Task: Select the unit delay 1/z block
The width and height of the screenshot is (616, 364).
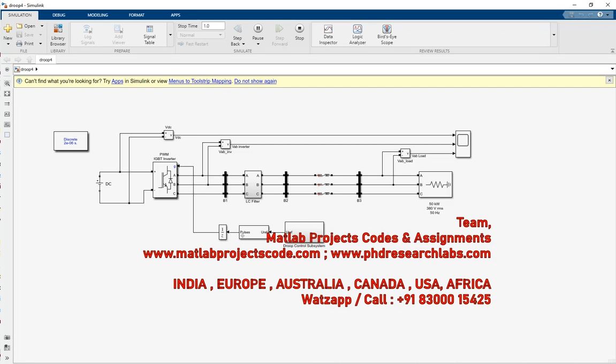Action: (x=223, y=232)
